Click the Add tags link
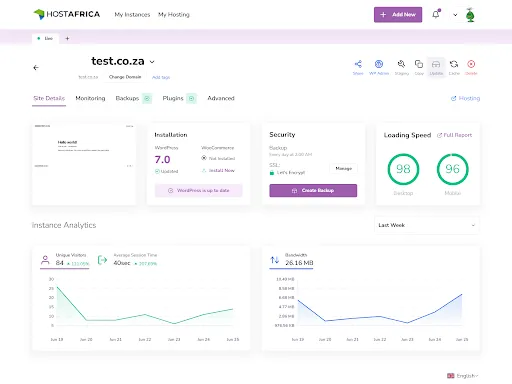Viewport: 512px width, 384px height. pos(161,77)
